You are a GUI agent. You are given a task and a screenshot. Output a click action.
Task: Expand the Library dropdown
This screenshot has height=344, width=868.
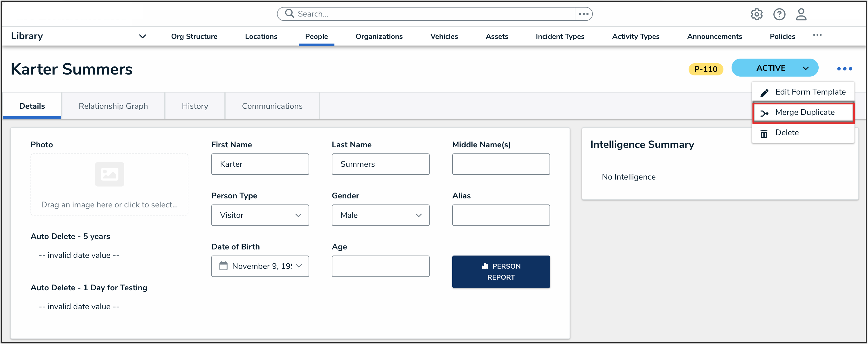143,36
